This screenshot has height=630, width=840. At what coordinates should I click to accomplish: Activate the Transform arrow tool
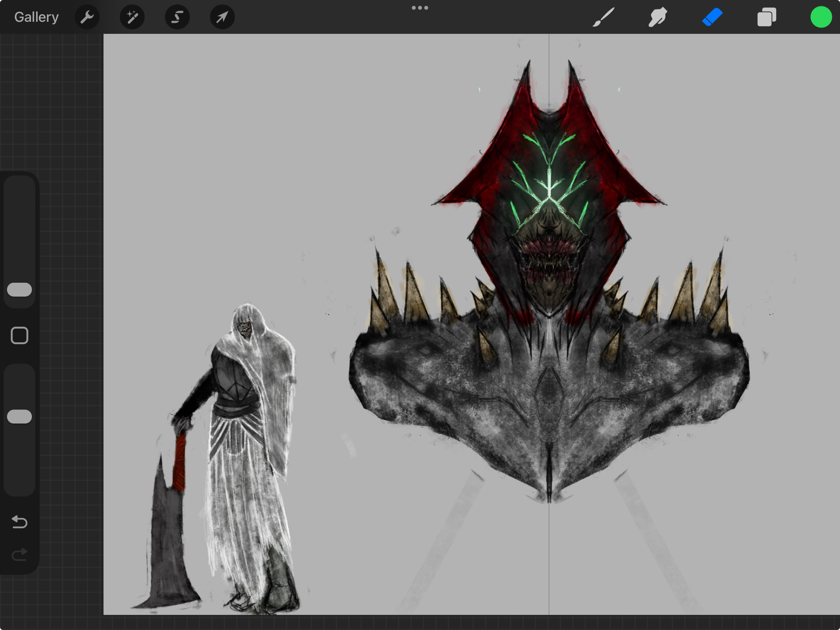click(222, 17)
